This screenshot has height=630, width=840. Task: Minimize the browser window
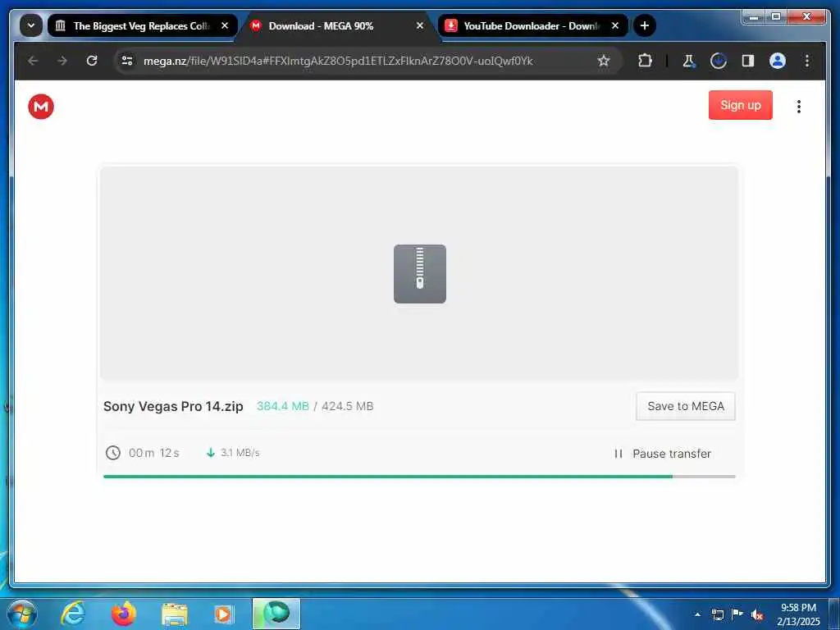pos(754,17)
